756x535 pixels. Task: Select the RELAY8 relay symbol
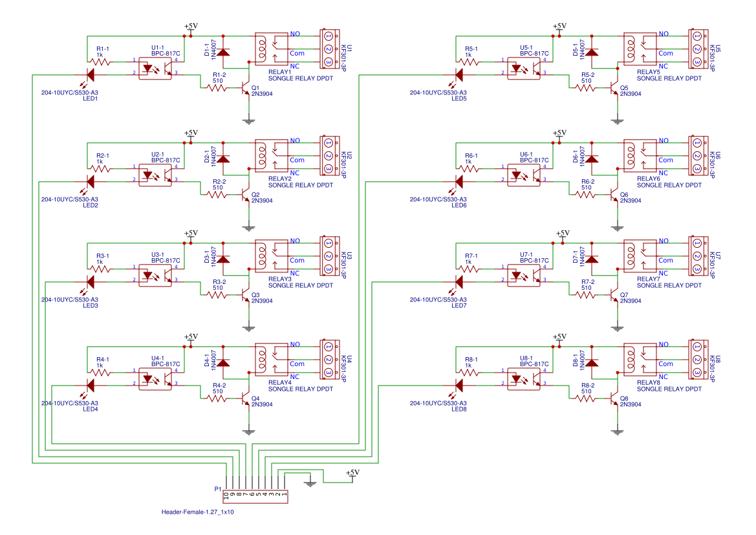pos(640,360)
